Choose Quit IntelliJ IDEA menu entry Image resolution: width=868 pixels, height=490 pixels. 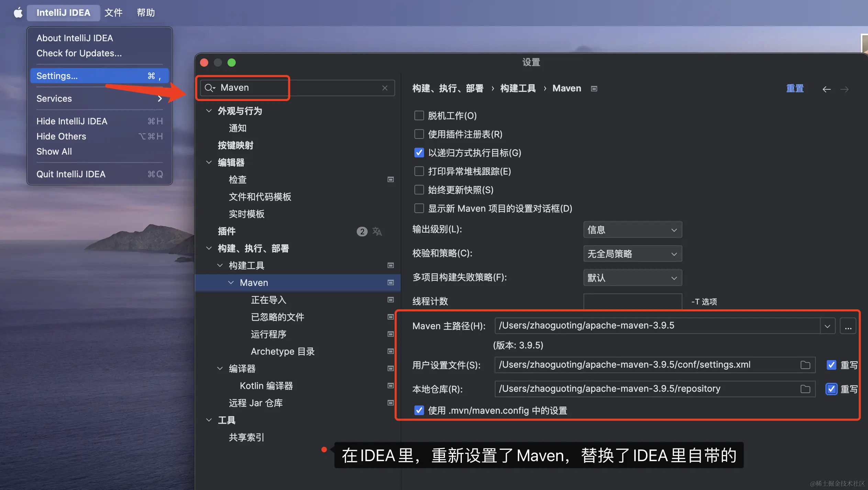point(100,174)
